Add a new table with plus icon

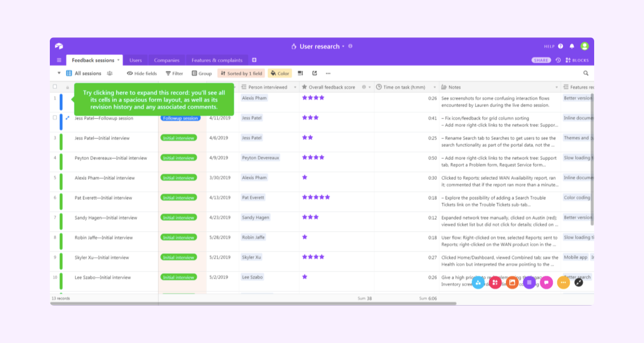[x=254, y=60]
